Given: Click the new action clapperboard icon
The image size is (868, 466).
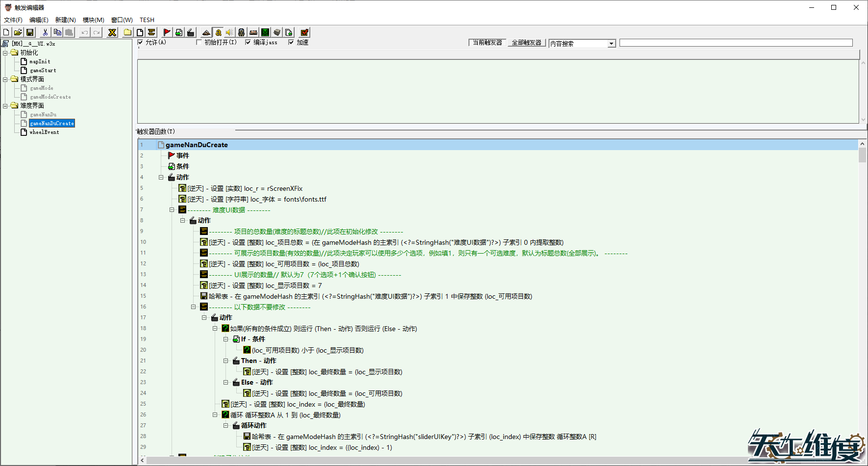Looking at the screenshot, I should coord(191,32).
